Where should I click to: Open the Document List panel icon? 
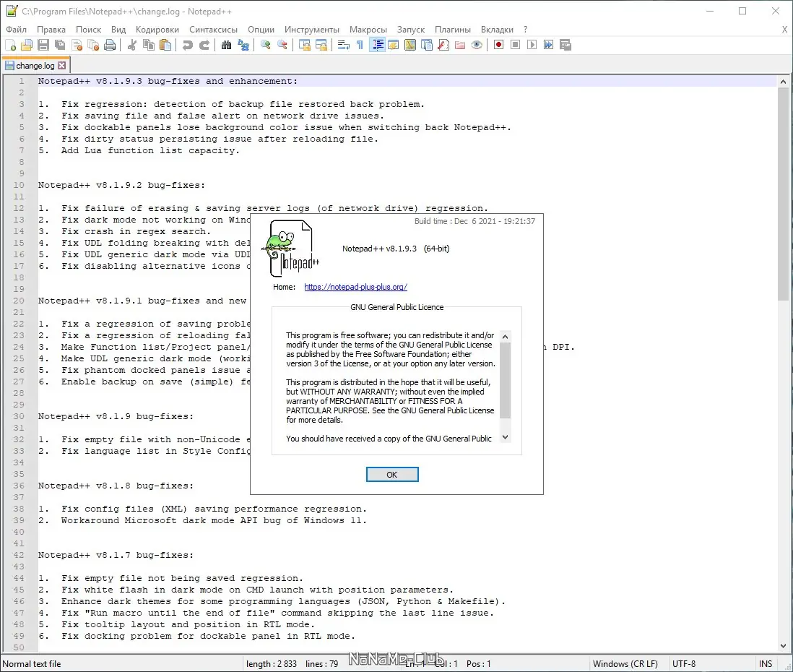coord(427,45)
